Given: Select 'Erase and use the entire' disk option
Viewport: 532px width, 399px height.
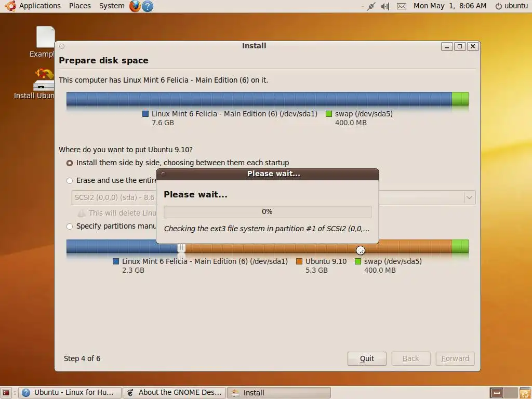Looking at the screenshot, I should pos(70,181).
